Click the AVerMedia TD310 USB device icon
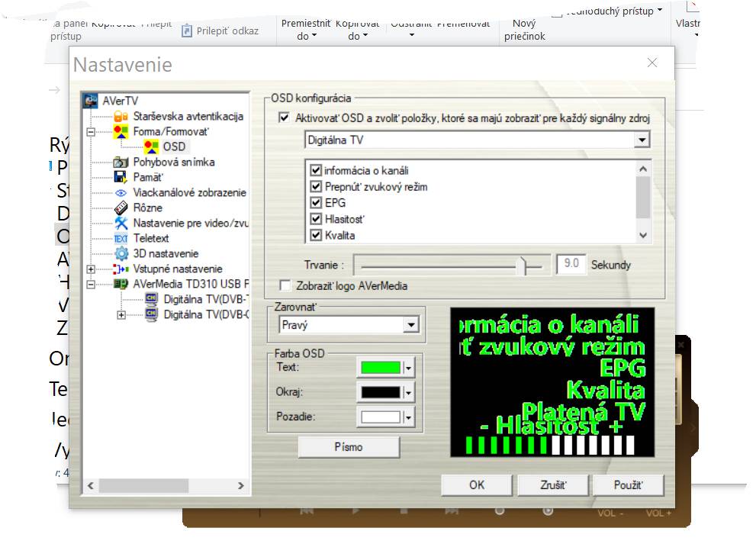The width and height of the screenshot is (756, 560). 121,284
